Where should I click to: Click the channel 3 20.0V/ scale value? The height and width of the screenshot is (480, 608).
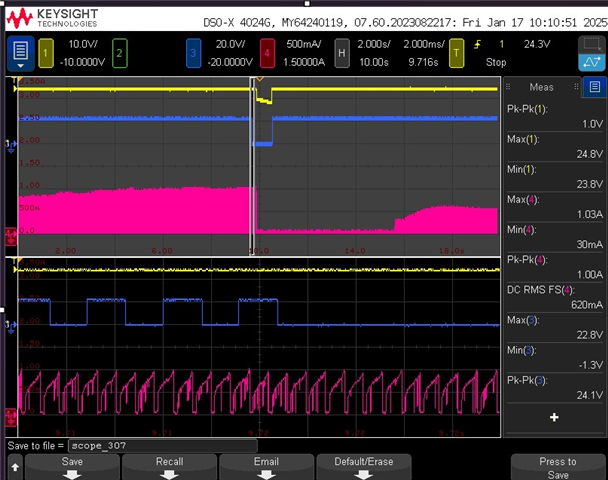(x=230, y=44)
